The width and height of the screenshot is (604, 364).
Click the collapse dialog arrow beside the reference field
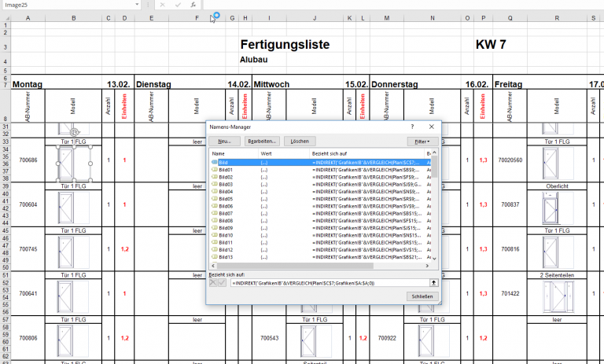pyautogui.click(x=434, y=283)
